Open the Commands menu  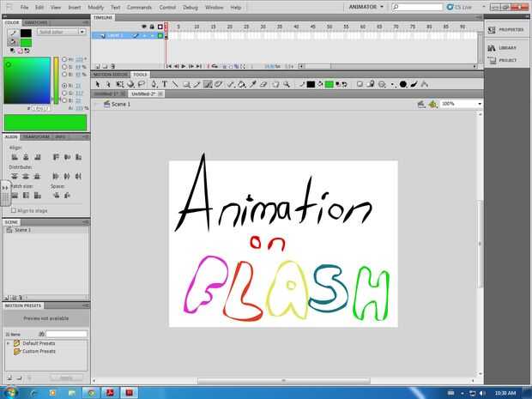click(139, 7)
